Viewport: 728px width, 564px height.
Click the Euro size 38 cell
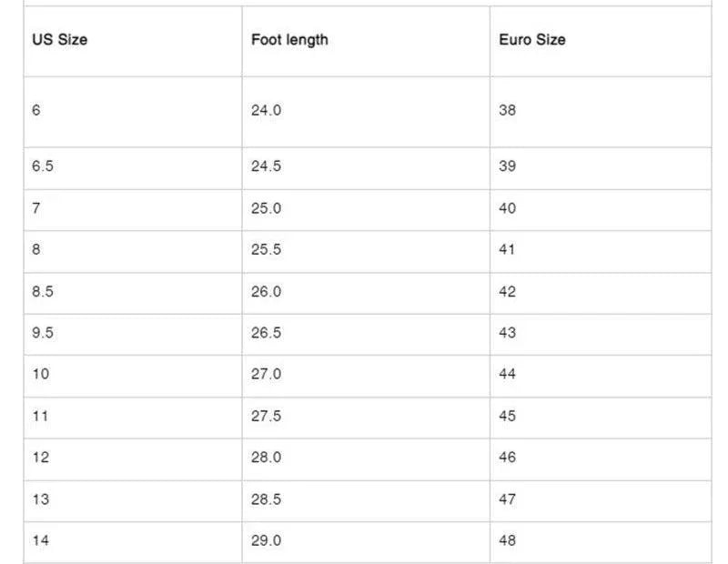(x=508, y=110)
